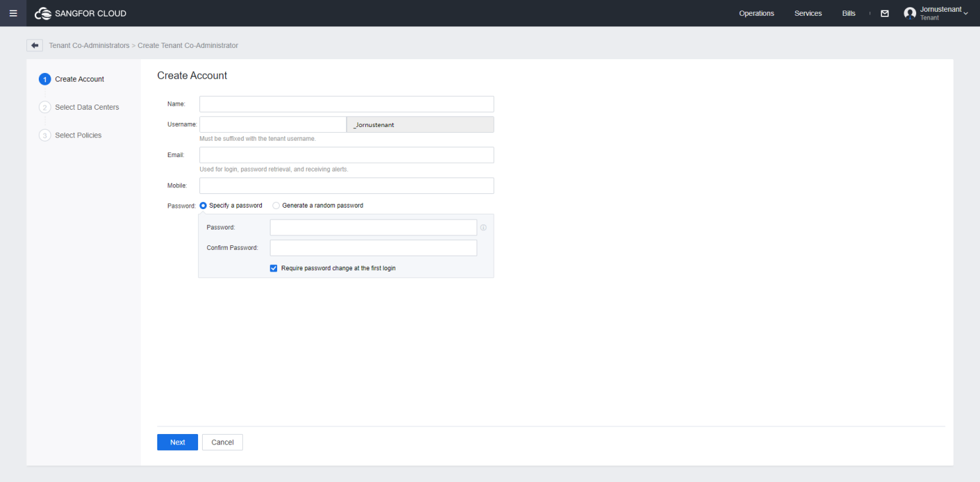
Task: Expand the Jornustenant account dropdown arrow
Action: [x=966, y=14]
